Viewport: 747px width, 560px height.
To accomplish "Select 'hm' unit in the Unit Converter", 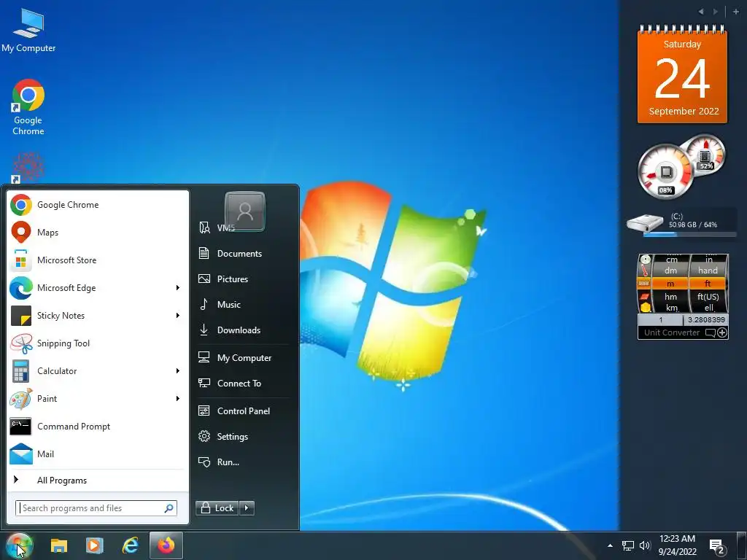I will [x=670, y=297].
